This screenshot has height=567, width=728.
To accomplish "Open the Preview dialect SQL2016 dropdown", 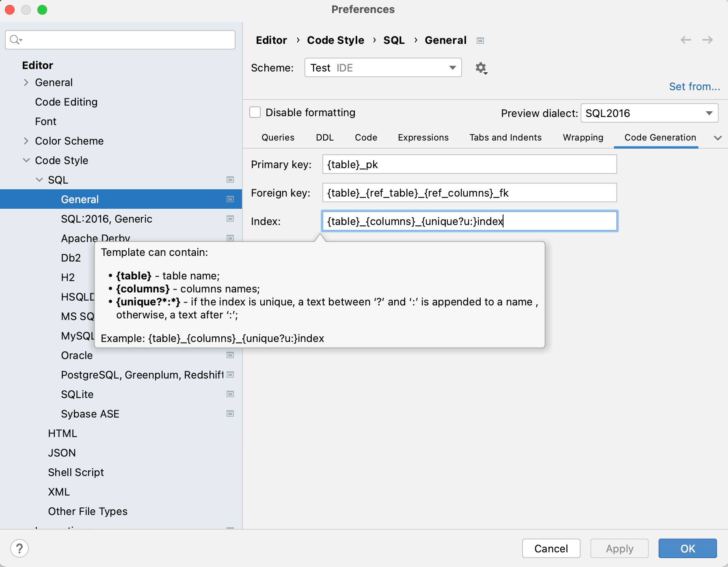I will tap(649, 113).
